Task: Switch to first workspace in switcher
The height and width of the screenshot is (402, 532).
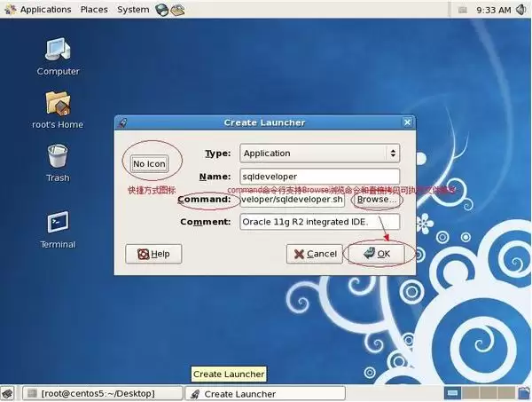Action: click(x=452, y=393)
